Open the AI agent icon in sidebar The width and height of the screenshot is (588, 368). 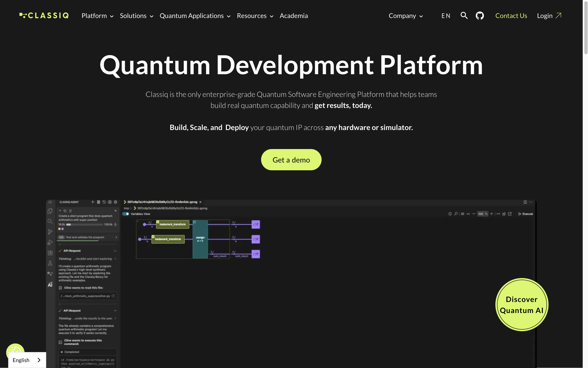pyautogui.click(x=50, y=285)
